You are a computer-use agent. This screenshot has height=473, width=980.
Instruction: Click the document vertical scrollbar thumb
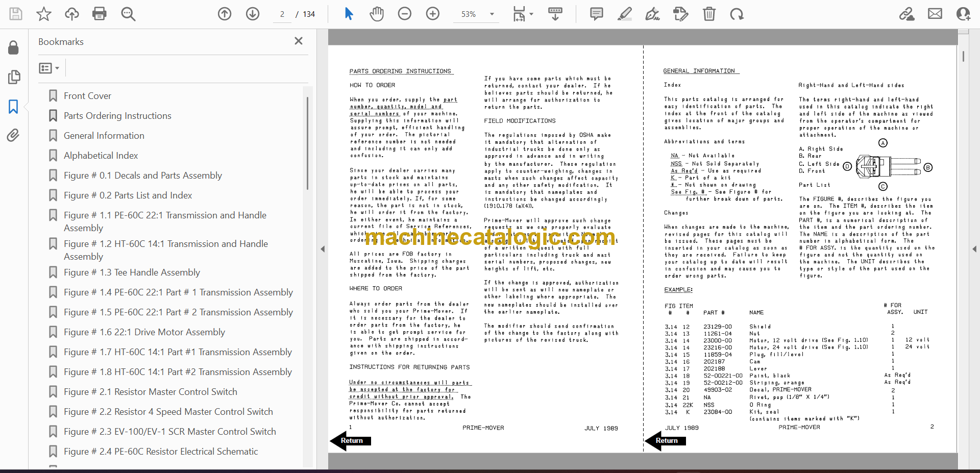coord(963,56)
